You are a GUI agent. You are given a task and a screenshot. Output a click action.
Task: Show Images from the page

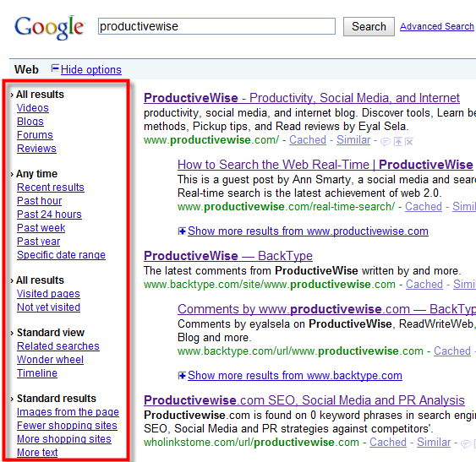[68, 412]
